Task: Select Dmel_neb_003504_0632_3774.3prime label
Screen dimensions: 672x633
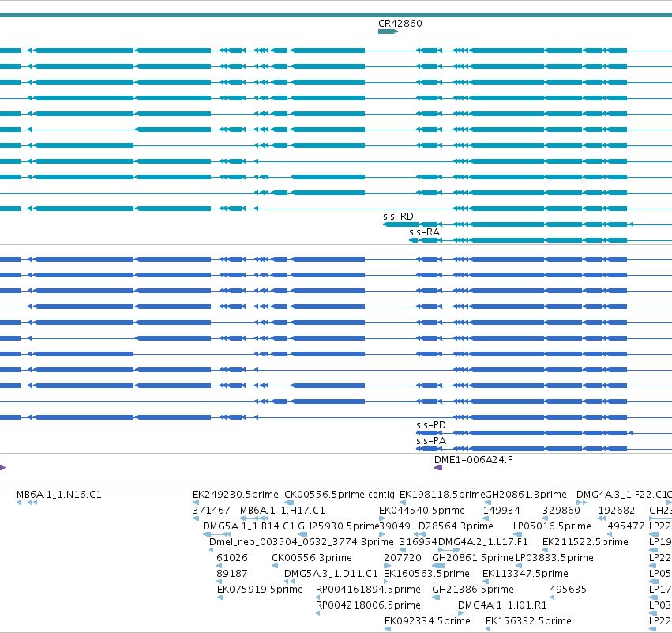Action: [302, 542]
